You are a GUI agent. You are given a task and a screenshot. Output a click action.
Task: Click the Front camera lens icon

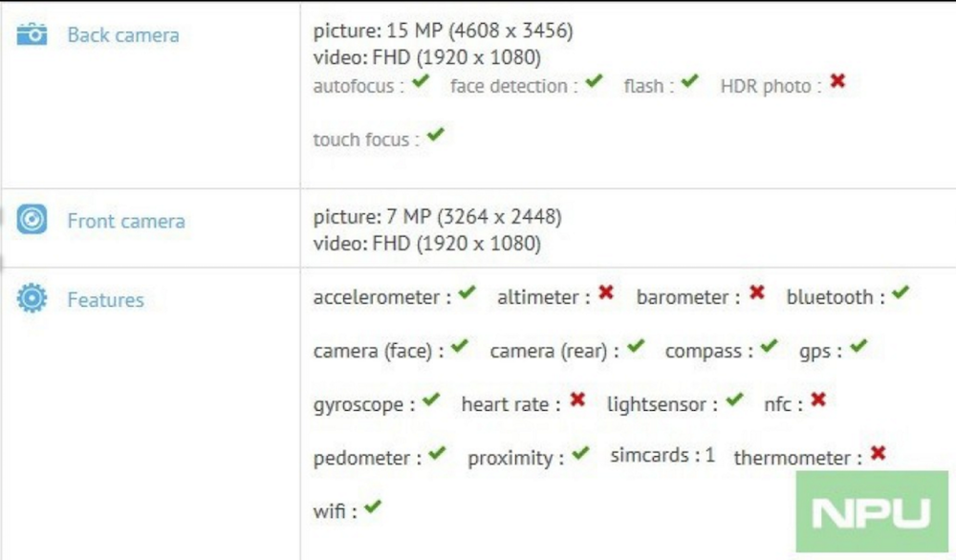pyautogui.click(x=32, y=221)
